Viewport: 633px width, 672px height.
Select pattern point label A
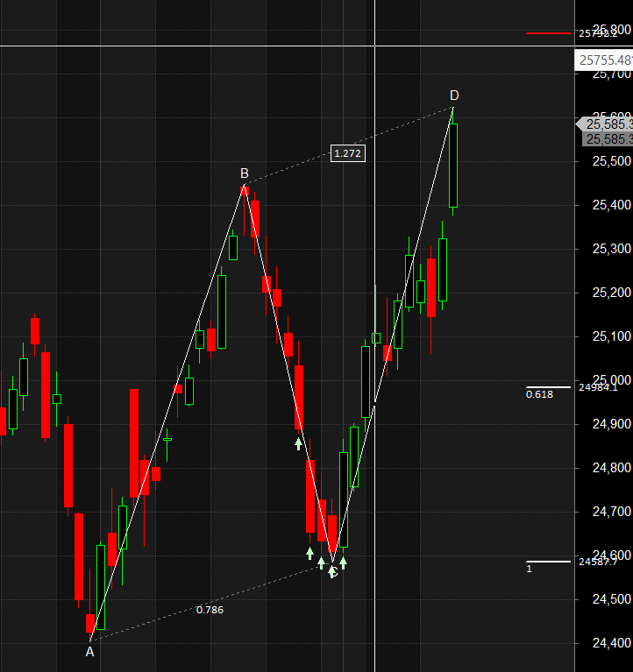coord(89,652)
